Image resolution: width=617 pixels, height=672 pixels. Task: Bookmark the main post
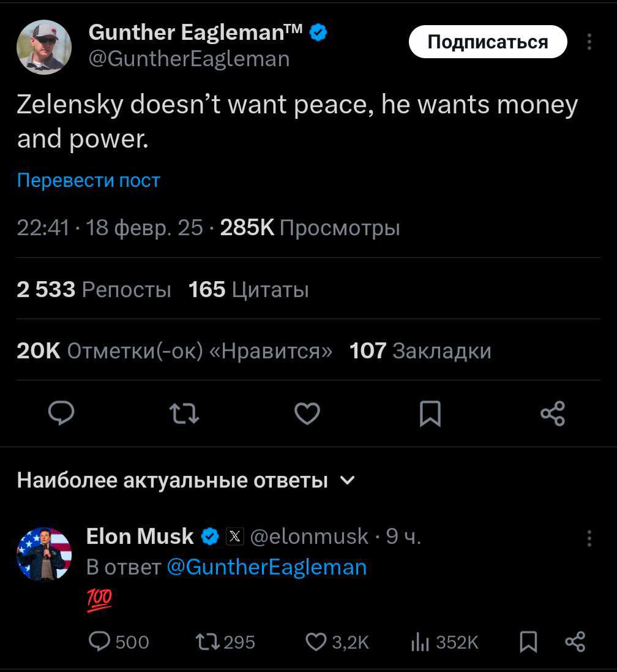point(430,413)
